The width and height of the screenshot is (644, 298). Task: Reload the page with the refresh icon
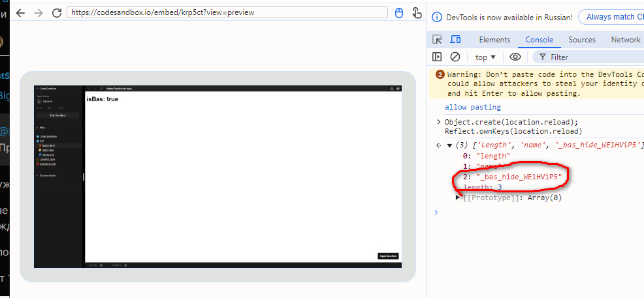point(56,13)
